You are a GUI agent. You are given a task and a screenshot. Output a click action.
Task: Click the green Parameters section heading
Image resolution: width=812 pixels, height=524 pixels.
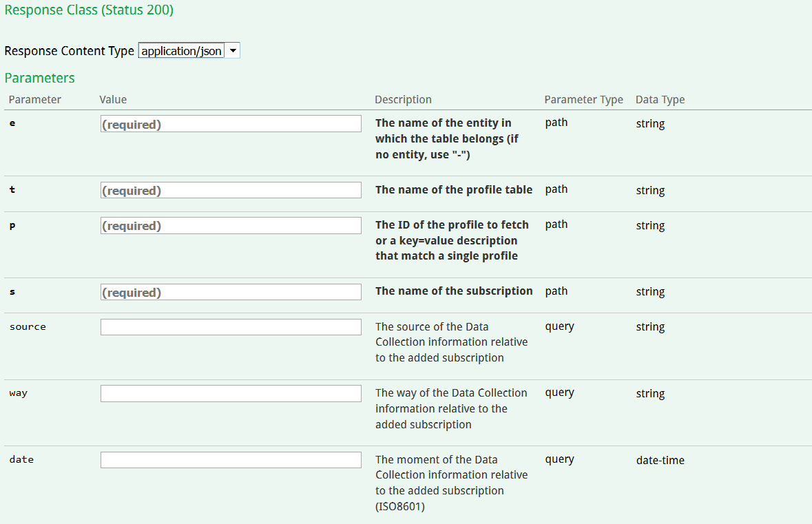coord(39,78)
